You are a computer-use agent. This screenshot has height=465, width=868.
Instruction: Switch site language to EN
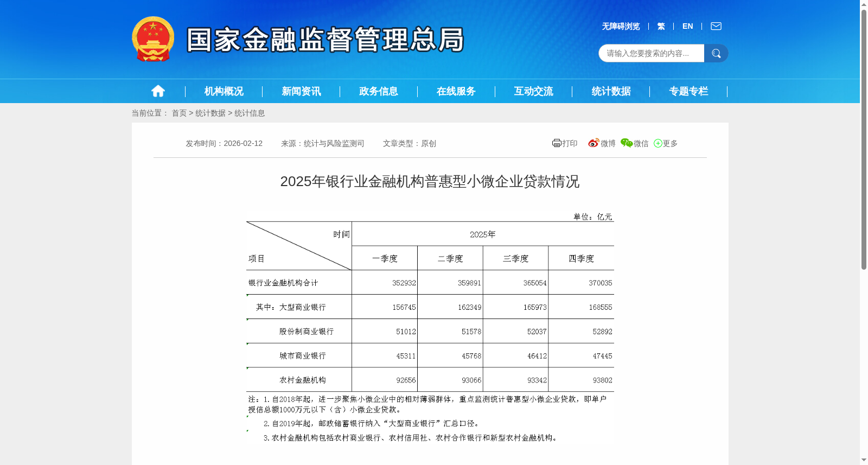click(x=687, y=26)
